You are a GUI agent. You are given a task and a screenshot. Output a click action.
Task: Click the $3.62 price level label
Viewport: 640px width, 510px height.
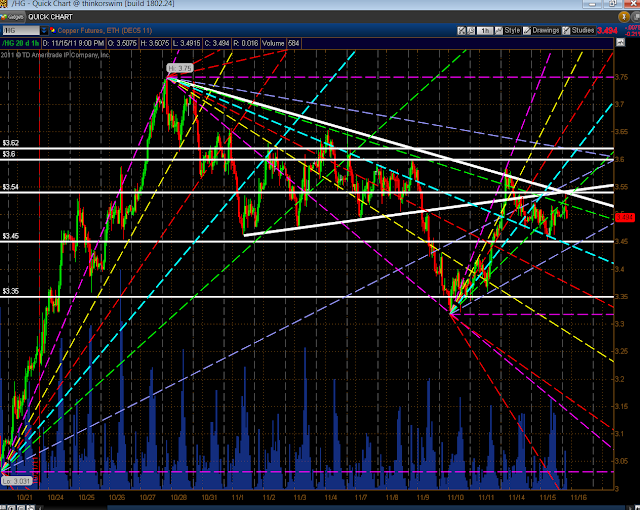coord(11,143)
